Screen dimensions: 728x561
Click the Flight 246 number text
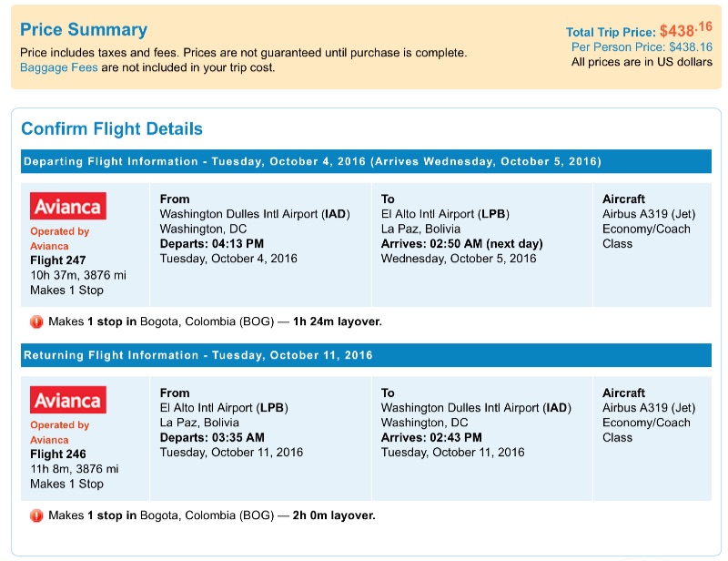59,454
